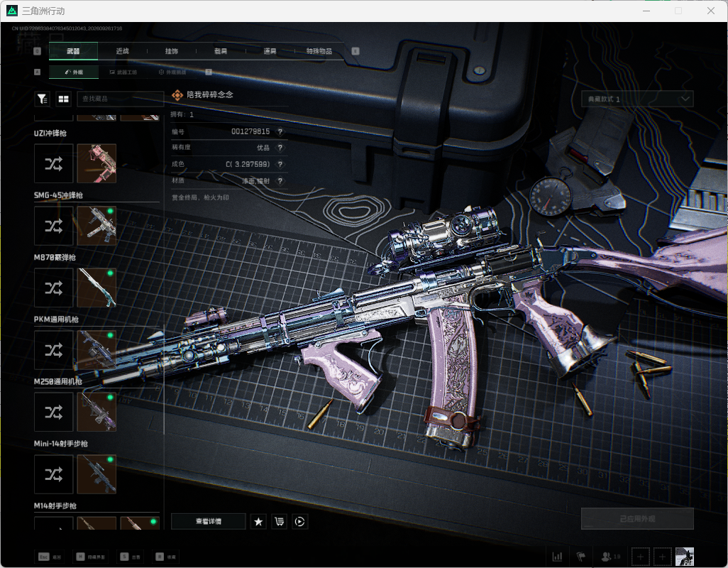Open the 挂饰 tab
Screen dimensions: 728x568
click(x=172, y=51)
